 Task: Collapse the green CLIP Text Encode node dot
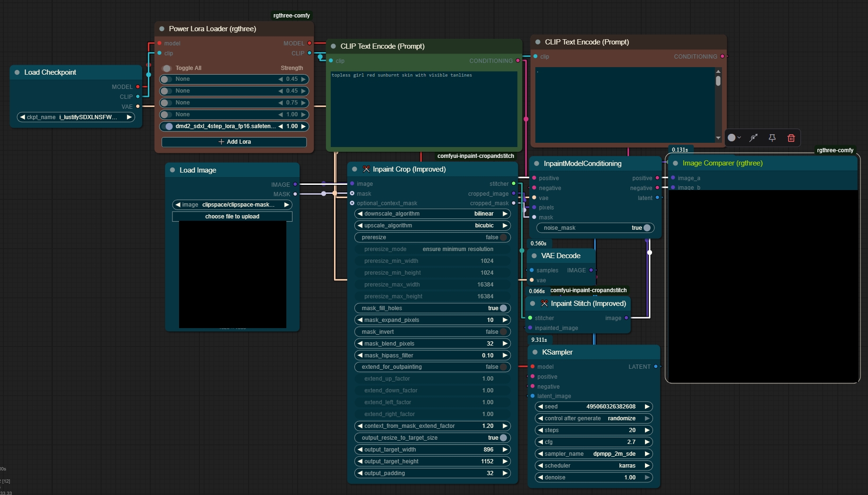[333, 46]
